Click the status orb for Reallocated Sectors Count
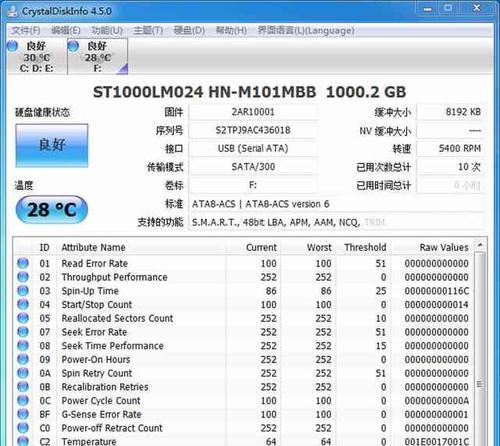The width and height of the screenshot is (500, 446). [23, 318]
